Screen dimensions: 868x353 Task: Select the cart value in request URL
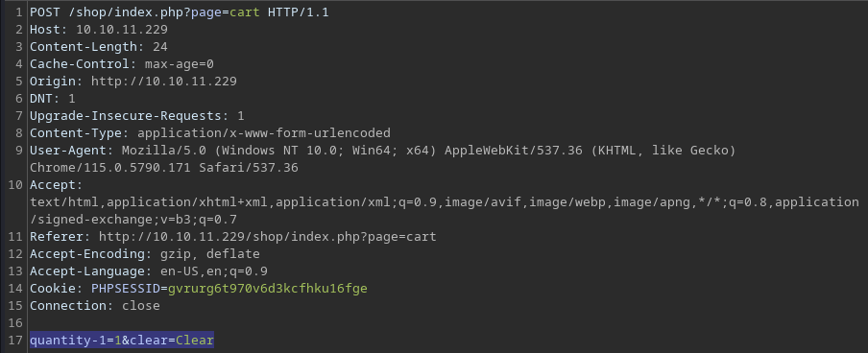pyautogui.click(x=245, y=12)
